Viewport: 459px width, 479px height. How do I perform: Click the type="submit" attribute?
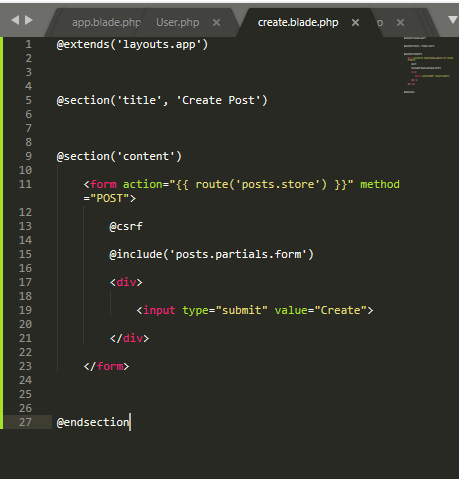coord(225,310)
